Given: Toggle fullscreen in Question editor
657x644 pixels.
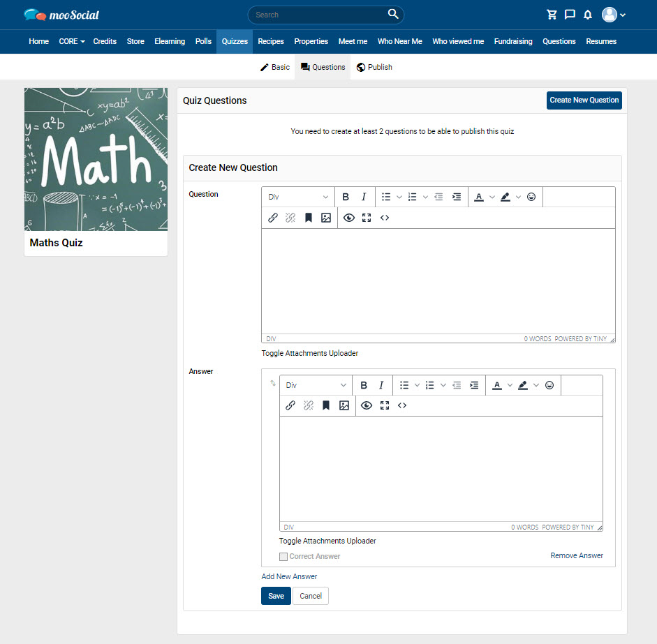Looking at the screenshot, I should [367, 218].
